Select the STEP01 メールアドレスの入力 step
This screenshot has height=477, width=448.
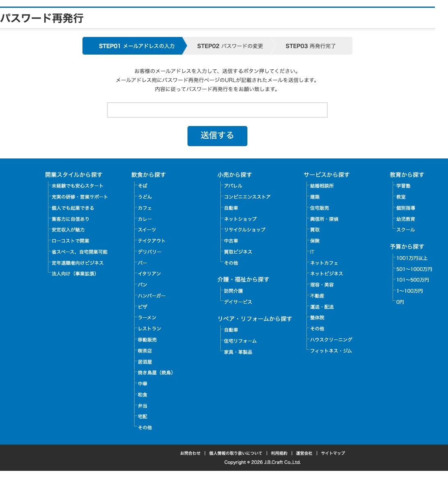pos(135,46)
